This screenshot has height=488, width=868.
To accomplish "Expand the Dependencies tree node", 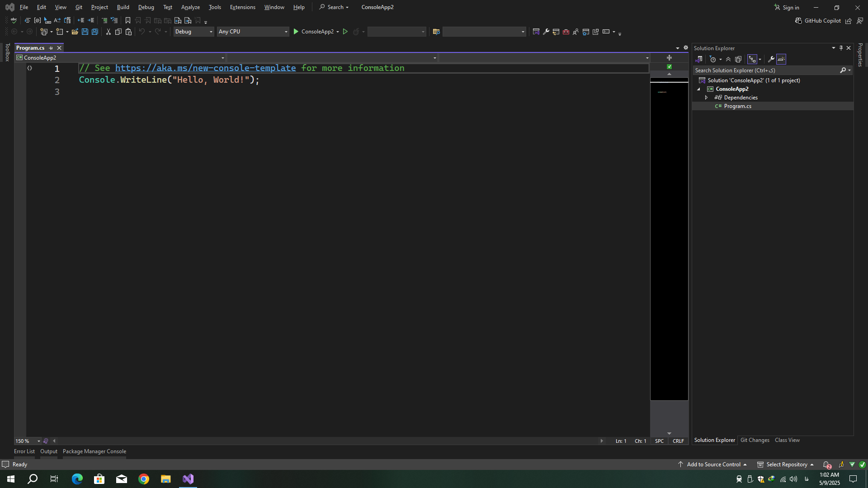I will [x=706, y=98].
